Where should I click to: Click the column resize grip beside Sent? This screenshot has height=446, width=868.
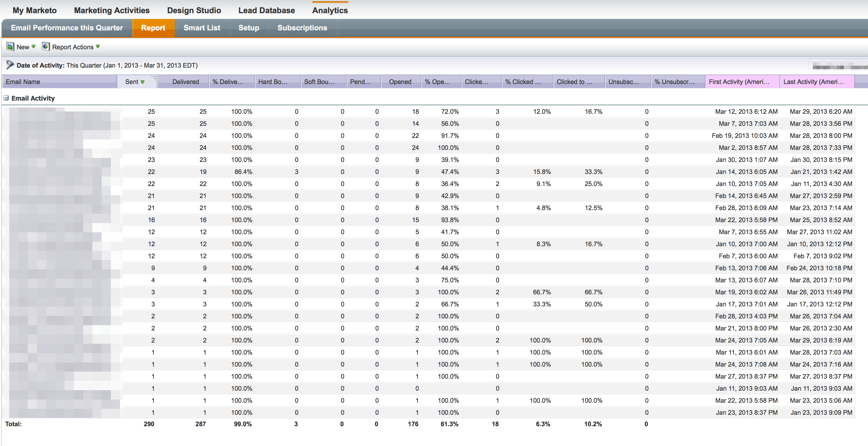click(x=154, y=78)
